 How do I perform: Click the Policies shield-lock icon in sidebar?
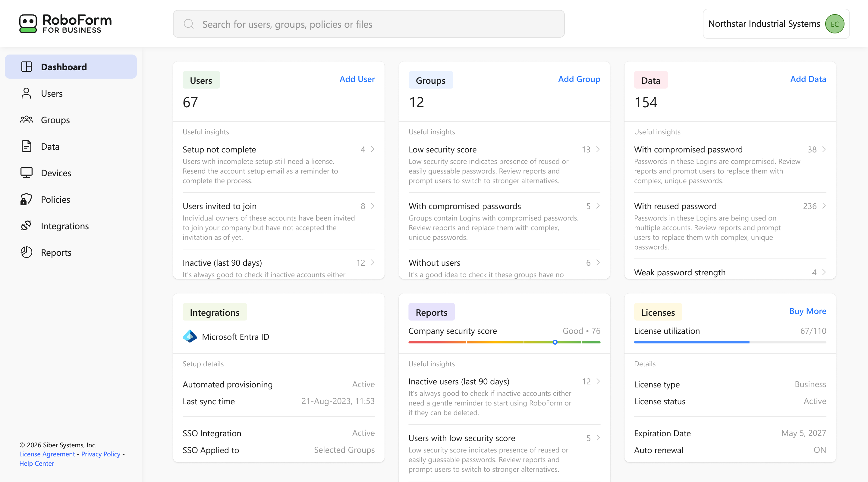[x=26, y=199]
